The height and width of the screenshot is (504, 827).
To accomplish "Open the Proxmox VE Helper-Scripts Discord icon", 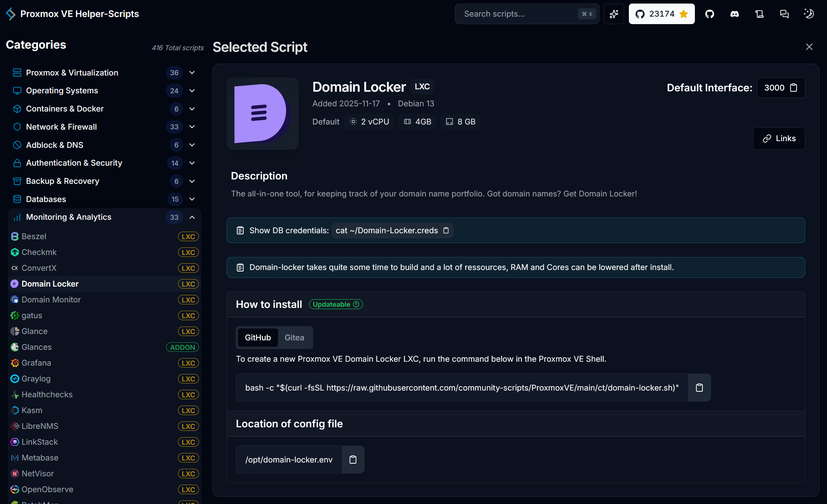I will click(734, 14).
